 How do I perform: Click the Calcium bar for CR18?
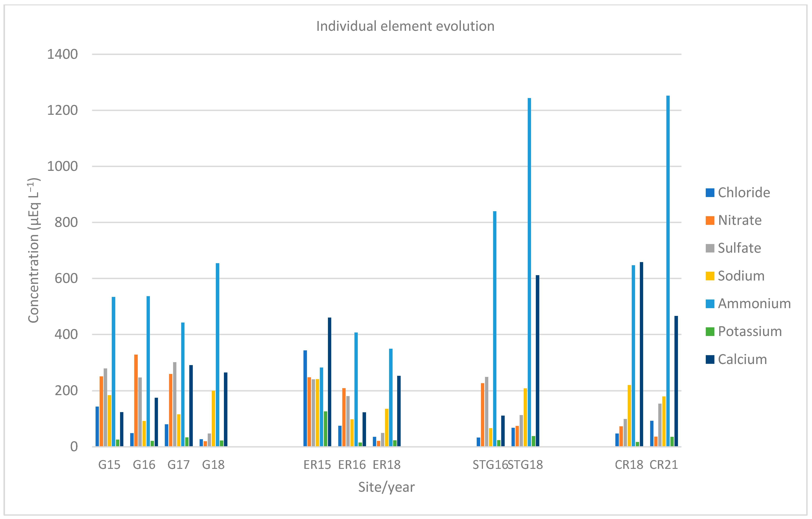[x=641, y=354]
